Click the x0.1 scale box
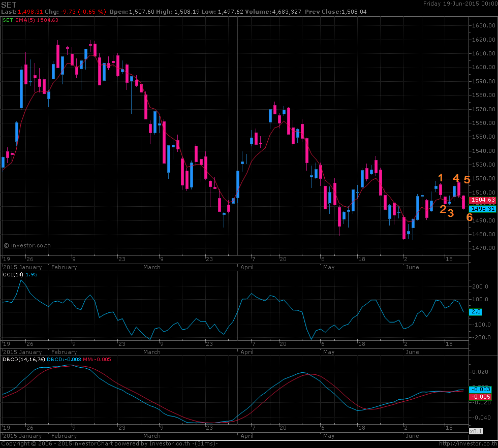The height and width of the screenshot is (448, 498). [x=475, y=431]
